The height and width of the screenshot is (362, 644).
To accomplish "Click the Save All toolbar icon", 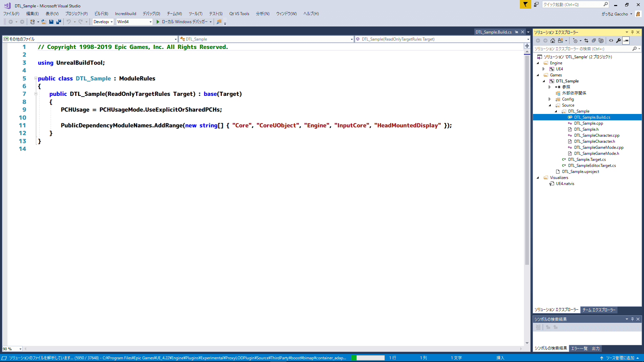I will click(x=59, y=22).
